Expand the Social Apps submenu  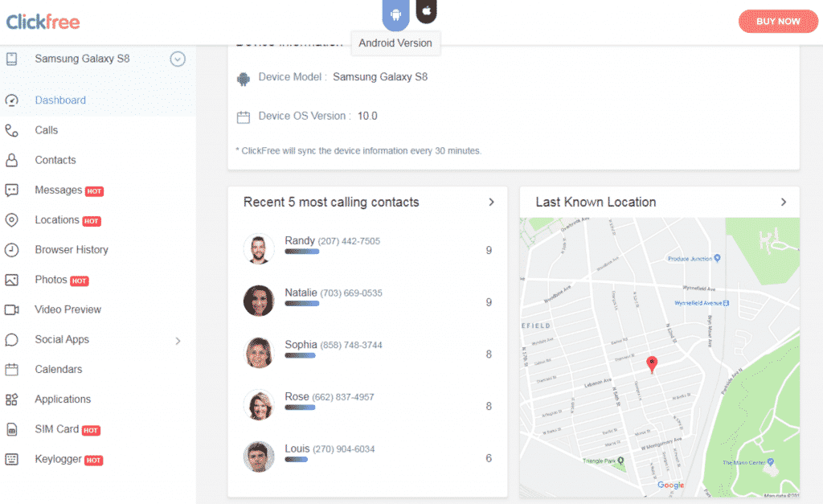click(178, 340)
